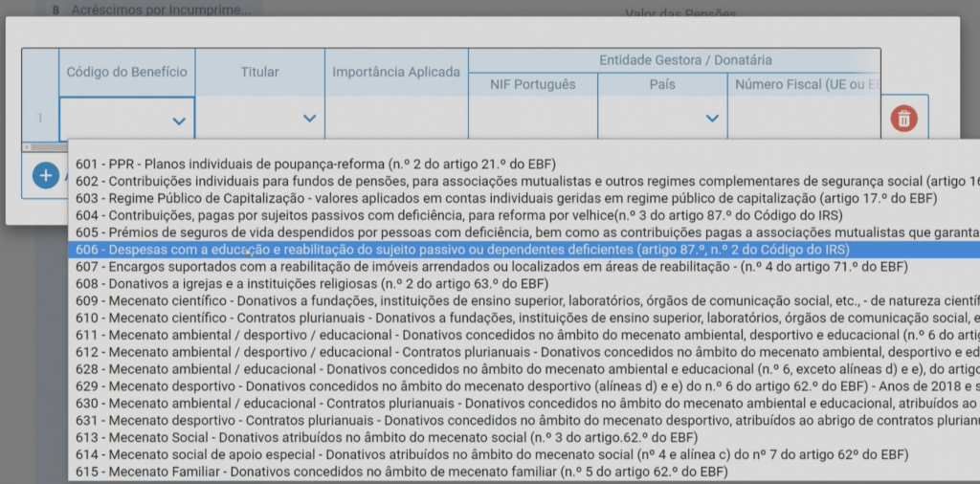Viewport: 980px width, 484px height.
Task: Click the Importância Aplicada input field
Action: (396, 120)
